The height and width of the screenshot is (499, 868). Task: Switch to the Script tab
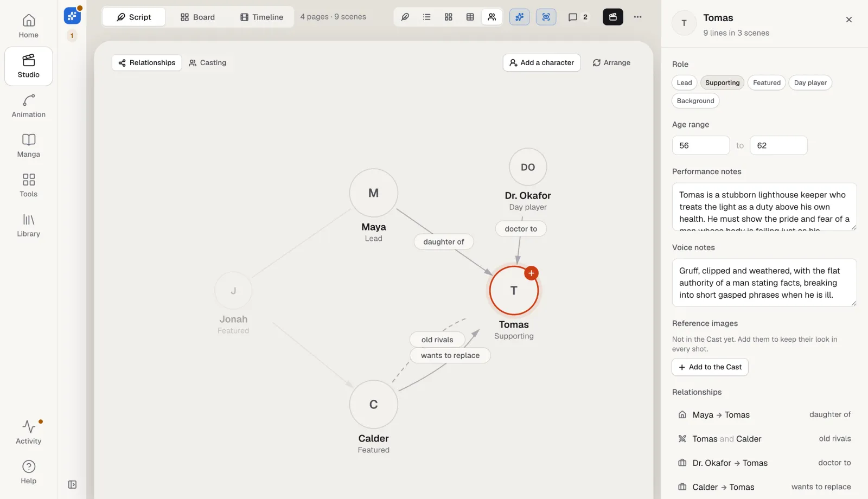pyautogui.click(x=134, y=17)
